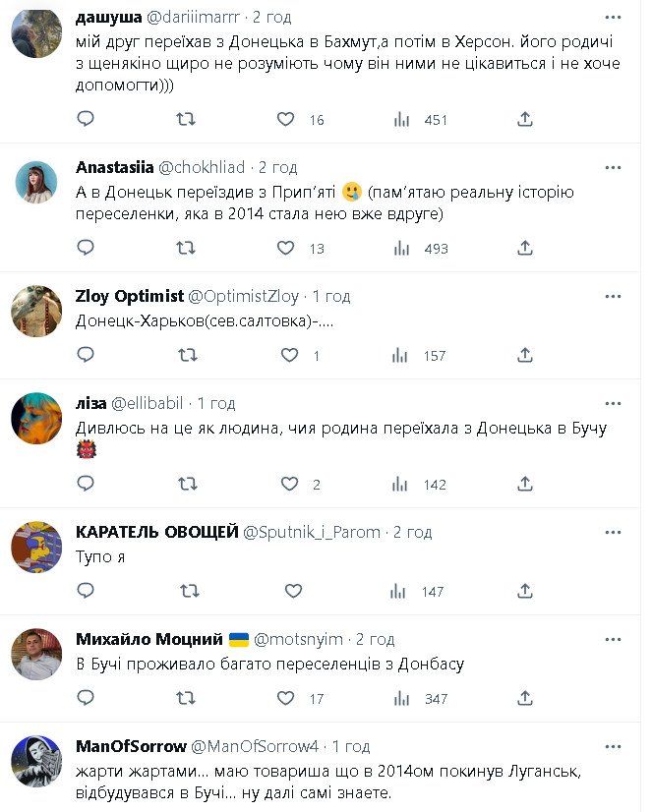Retweet Anastasiia's tweet about Прип'яті
The width and height of the screenshot is (652, 812).
coord(185,249)
